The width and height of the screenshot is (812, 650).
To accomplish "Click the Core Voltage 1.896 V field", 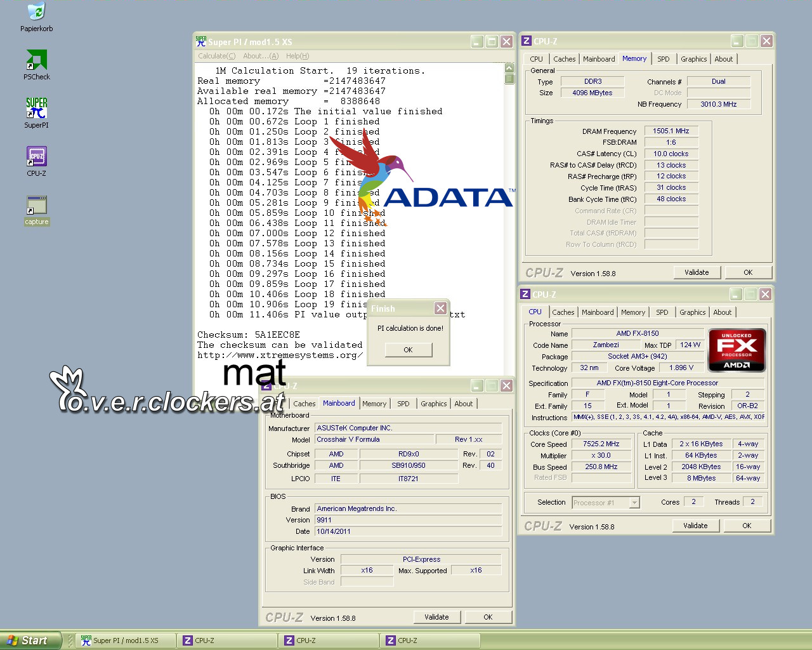I will (x=682, y=368).
